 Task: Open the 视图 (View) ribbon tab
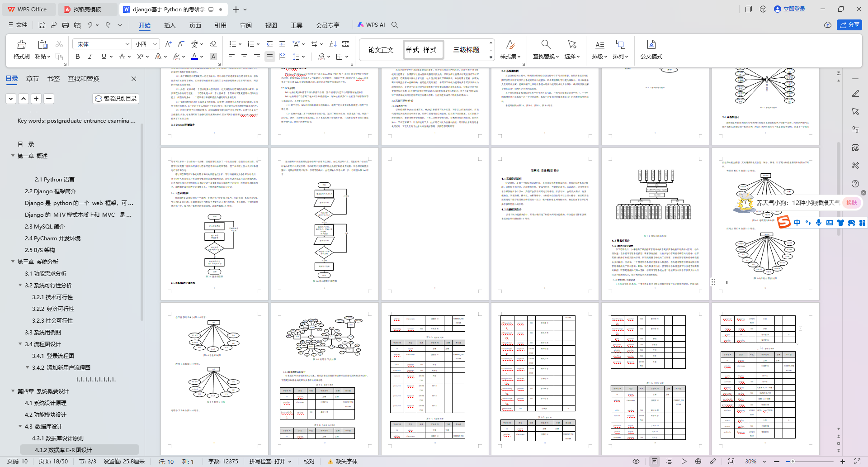[x=271, y=25]
